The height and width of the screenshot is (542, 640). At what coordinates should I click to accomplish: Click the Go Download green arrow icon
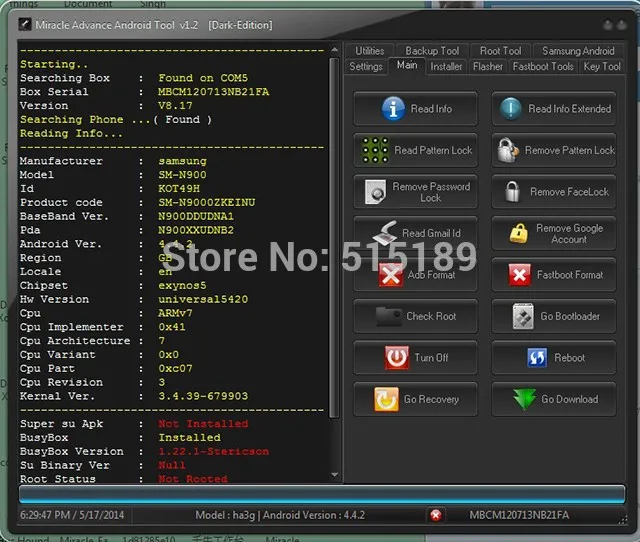[524, 399]
